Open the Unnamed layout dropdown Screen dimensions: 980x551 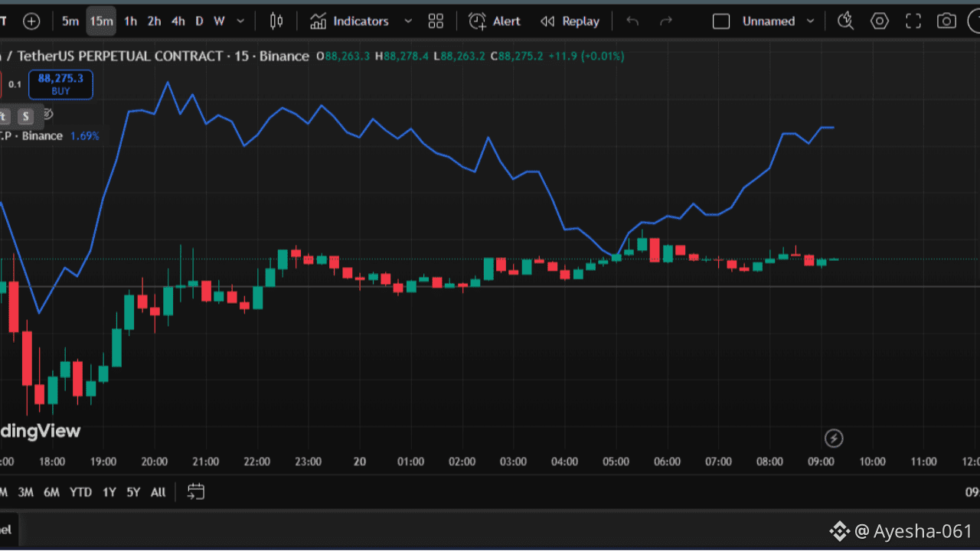pos(810,21)
